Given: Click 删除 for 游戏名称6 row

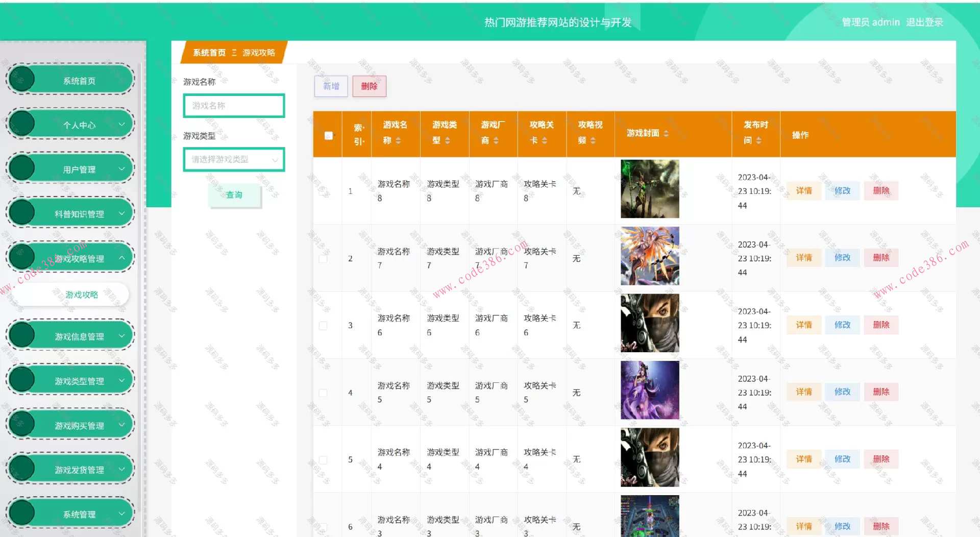Looking at the screenshot, I should (x=881, y=325).
